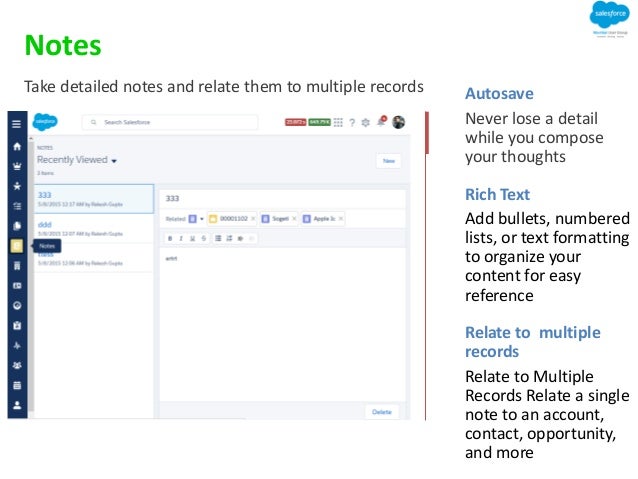Click into the Search Salesforce field

pyautogui.click(x=170, y=122)
